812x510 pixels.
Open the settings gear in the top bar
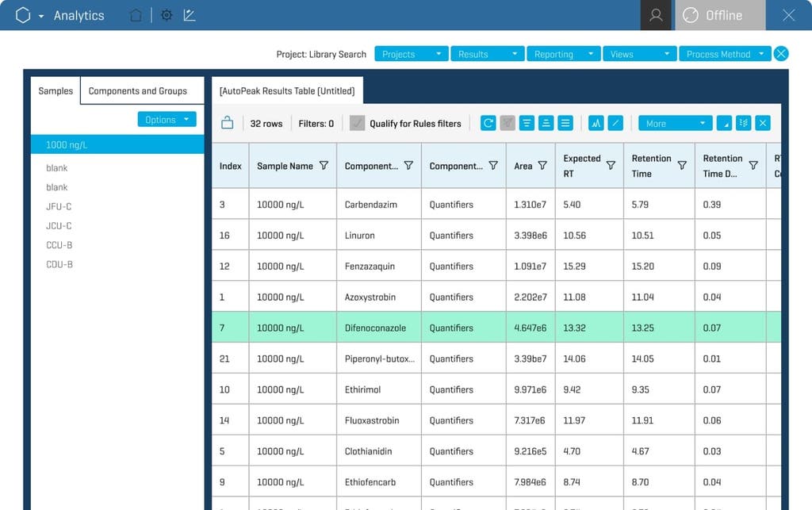(x=167, y=14)
